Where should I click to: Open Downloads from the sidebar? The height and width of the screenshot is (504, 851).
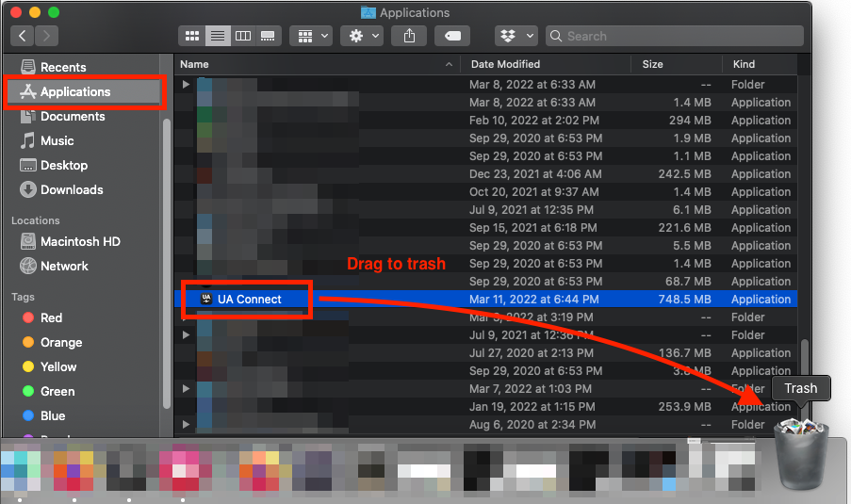[72, 189]
